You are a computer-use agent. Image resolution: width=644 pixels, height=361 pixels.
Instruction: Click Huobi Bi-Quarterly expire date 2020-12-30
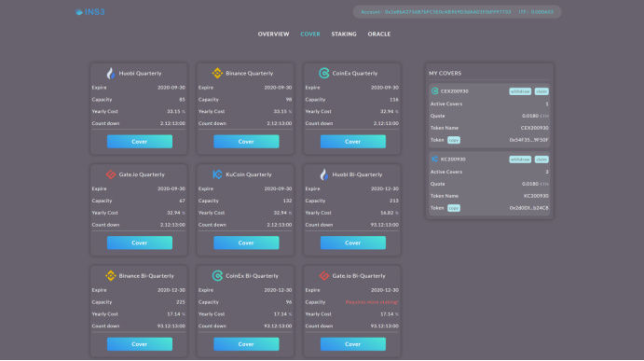coord(384,188)
